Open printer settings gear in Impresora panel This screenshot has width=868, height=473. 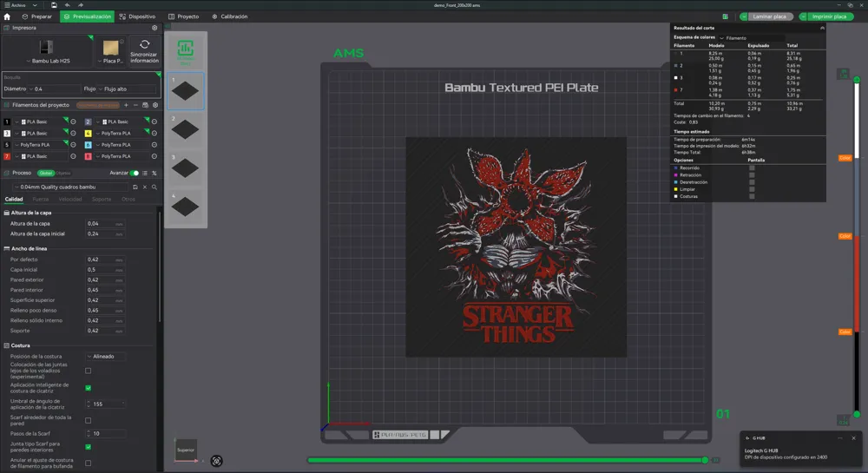pos(155,28)
